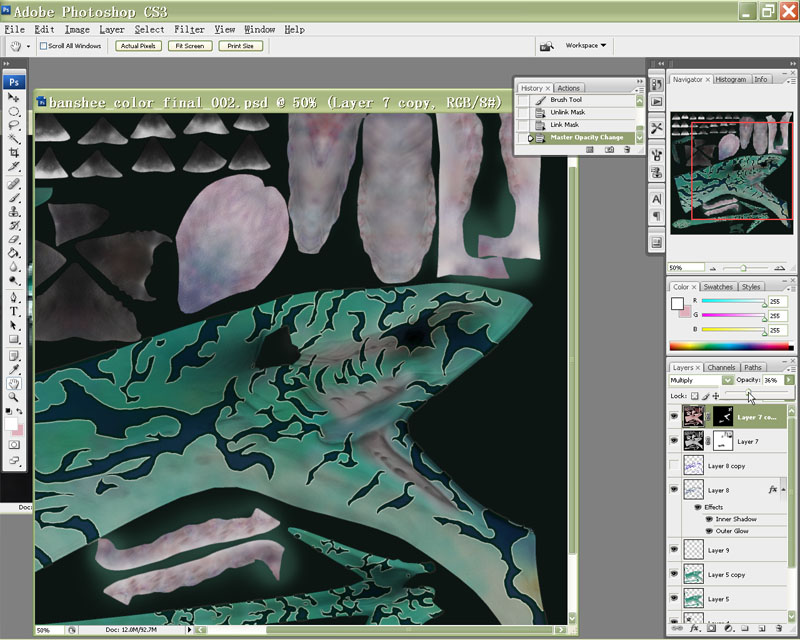Select the Blur tool

click(14, 266)
